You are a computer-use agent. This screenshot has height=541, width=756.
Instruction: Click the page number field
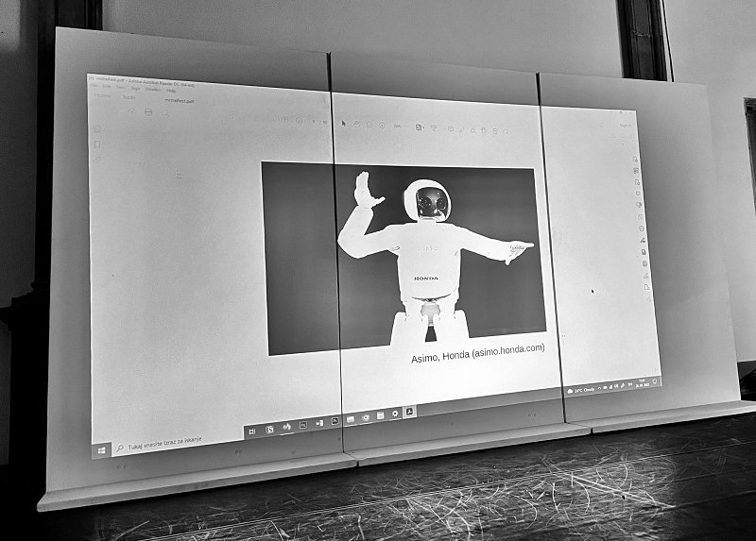coord(313,122)
